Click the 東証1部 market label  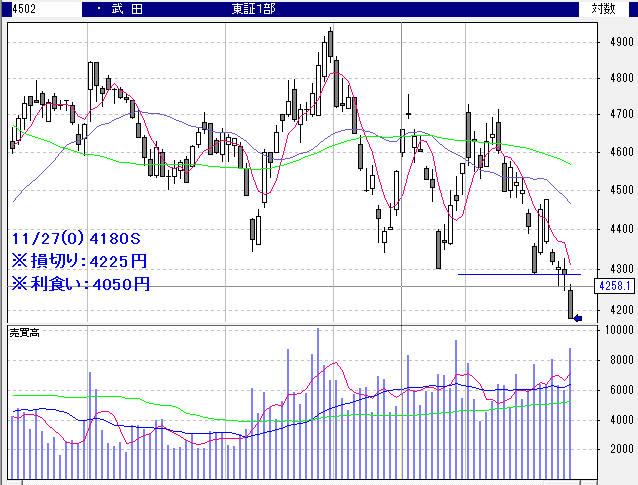(x=252, y=8)
